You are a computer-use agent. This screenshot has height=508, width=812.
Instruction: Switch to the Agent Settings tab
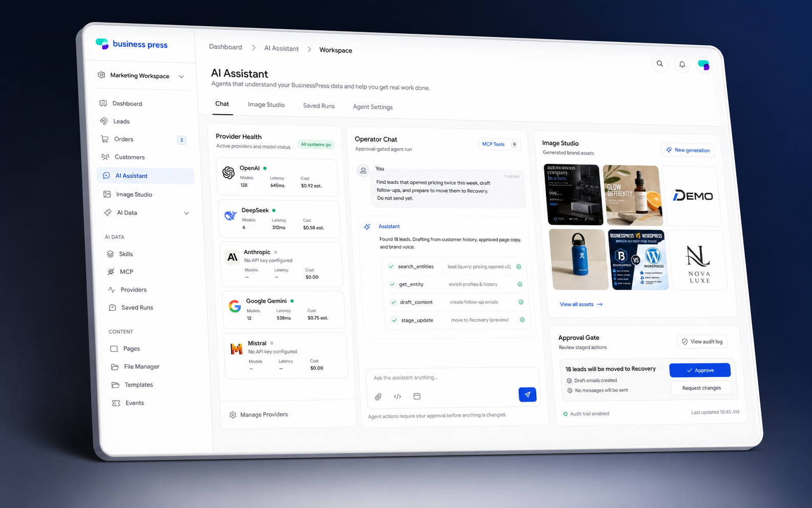click(x=373, y=107)
